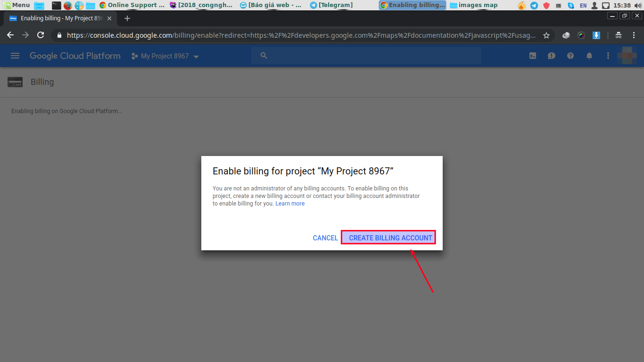Open the Learn more link

pyautogui.click(x=290, y=204)
